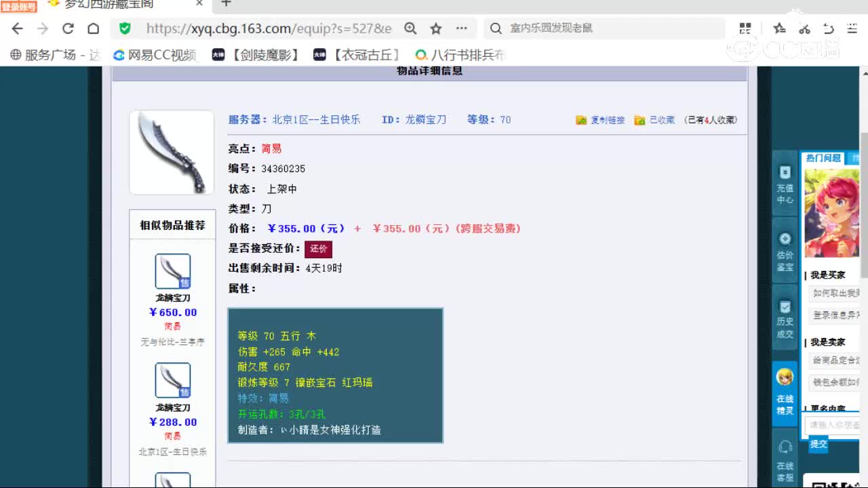Go back to the previous page
The image size is (868, 488).
click(x=18, y=28)
